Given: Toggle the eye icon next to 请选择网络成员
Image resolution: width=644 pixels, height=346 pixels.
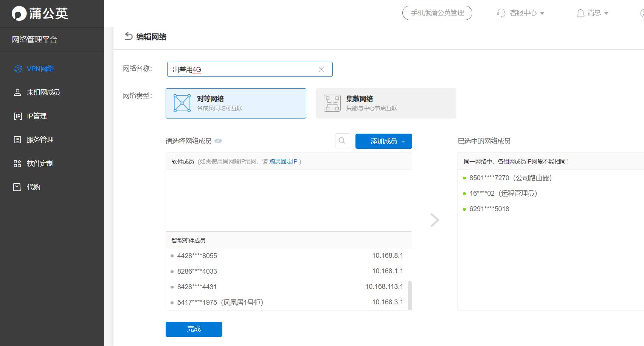Looking at the screenshot, I should click(218, 141).
